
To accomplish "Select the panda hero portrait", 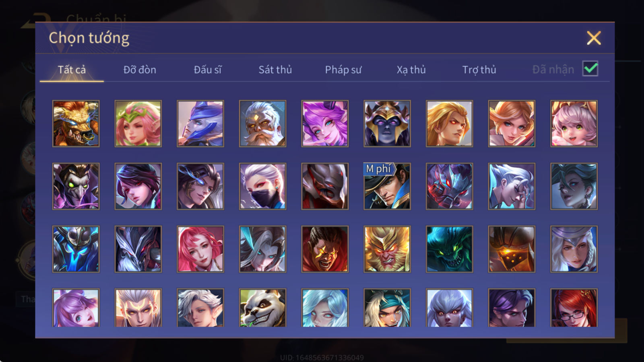I will tap(262, 308).
